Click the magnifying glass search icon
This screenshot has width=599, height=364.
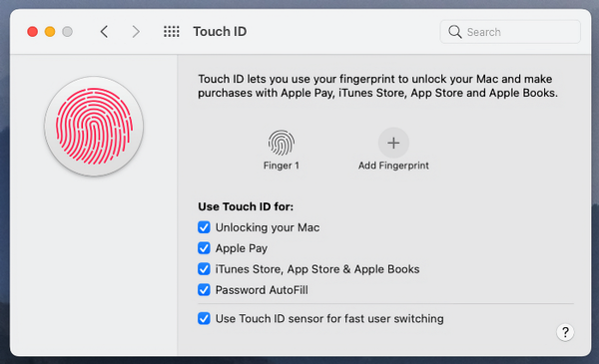tap(454, 32)
